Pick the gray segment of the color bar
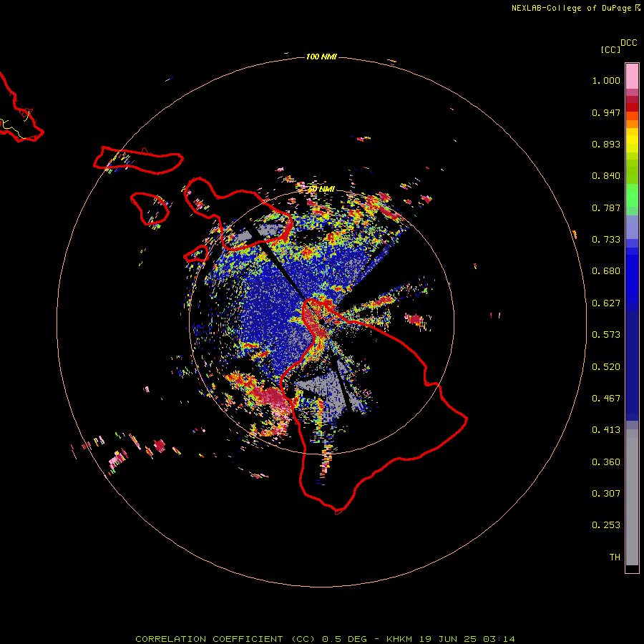The height and width of the screenshot is (644, 644). (x=632, y=497)
